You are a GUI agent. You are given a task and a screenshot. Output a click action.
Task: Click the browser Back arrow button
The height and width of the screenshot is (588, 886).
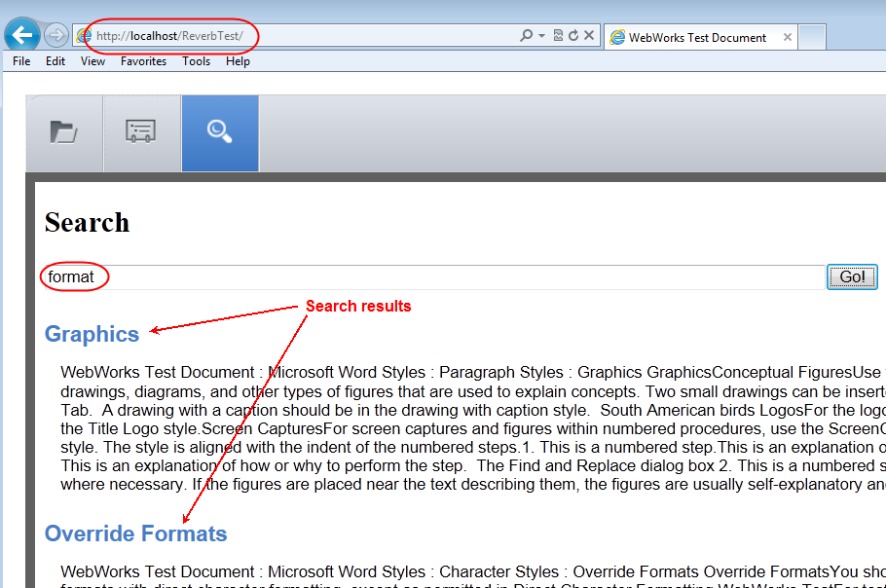click(21, 36)
